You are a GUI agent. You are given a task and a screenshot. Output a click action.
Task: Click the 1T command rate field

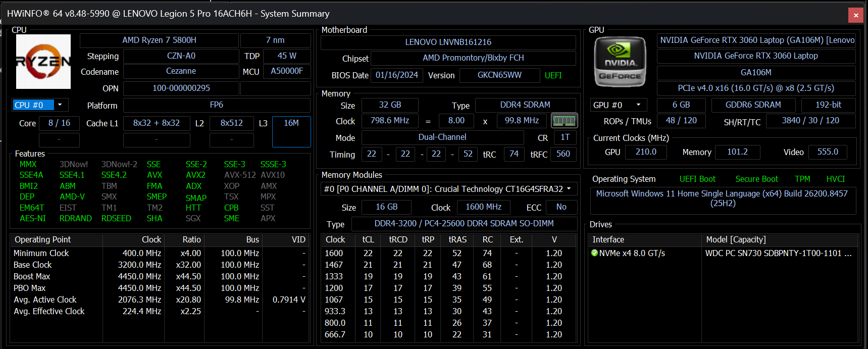click(565, 137)
